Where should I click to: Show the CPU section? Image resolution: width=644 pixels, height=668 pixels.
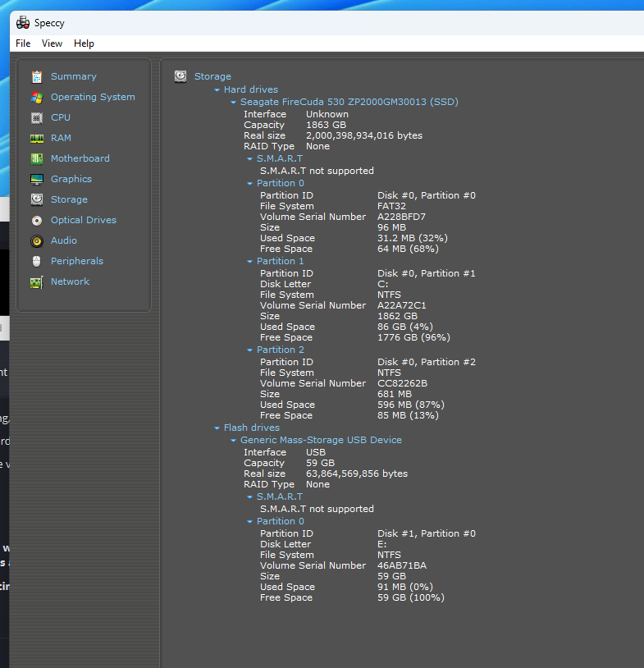tap(61, 117)
